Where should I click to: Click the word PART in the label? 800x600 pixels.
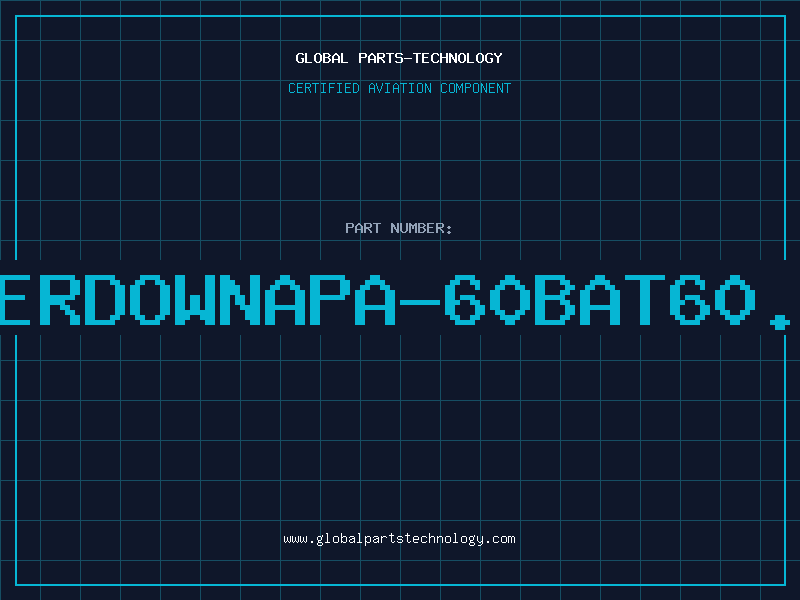tap(363, 228)
